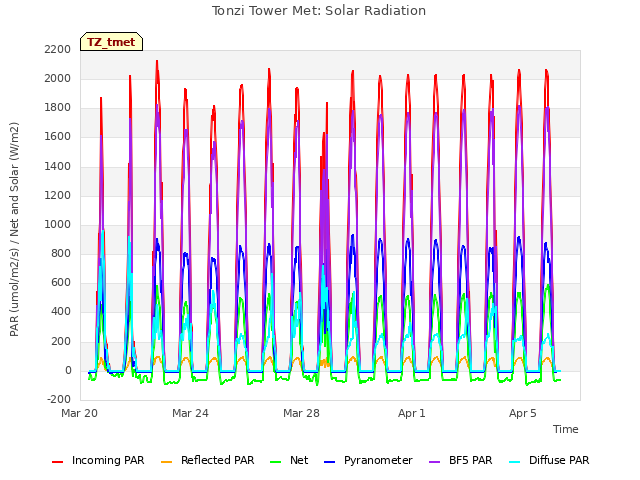The width and height of the screenshot is (640, 480).
Task: Toggle the Reflected PAR legend entry
Action: coord(208,460)
